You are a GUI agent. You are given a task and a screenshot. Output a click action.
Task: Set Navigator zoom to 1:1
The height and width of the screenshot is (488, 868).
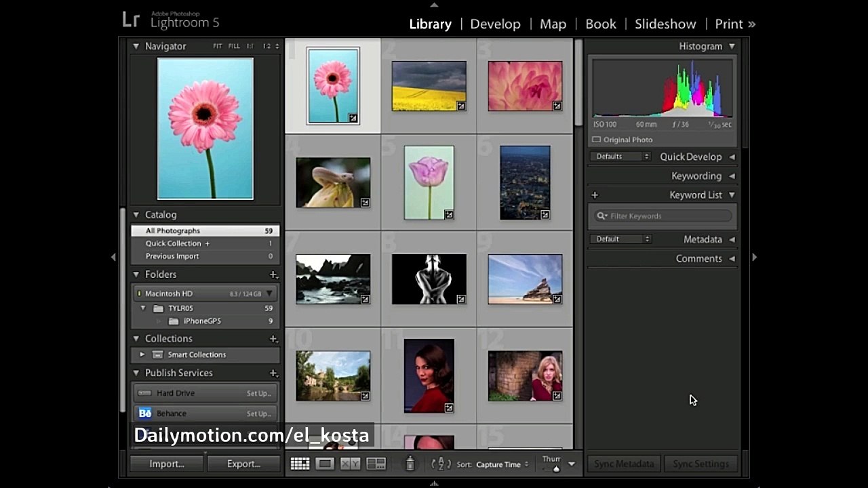[x=250, y=46]
